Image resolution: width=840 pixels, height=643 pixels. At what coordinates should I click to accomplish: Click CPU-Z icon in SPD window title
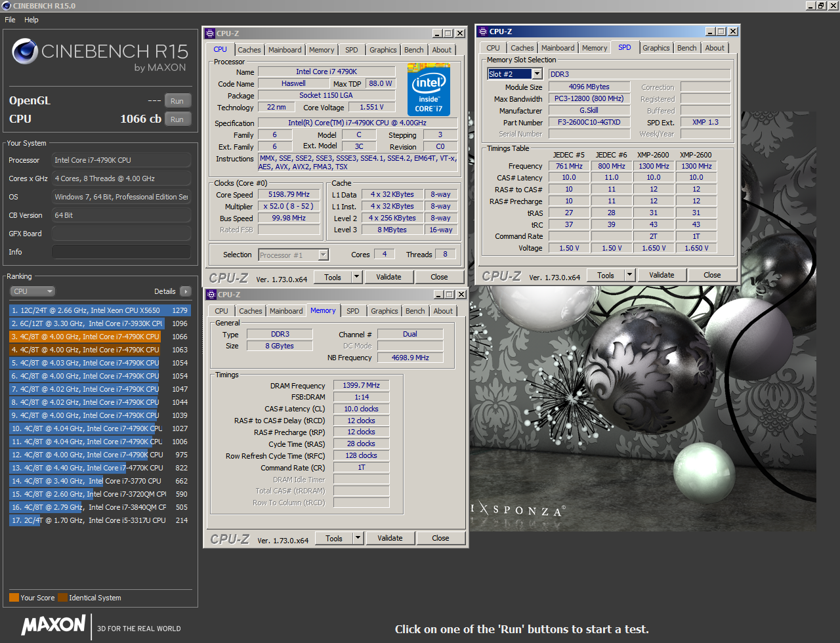[482, 31]
